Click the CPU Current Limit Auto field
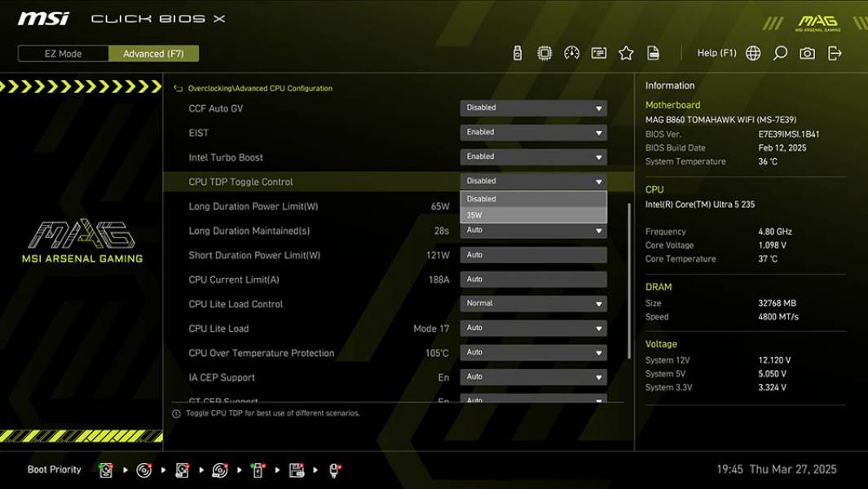The width and height of the screenshot is (868, 489). [x=533, y=279]
